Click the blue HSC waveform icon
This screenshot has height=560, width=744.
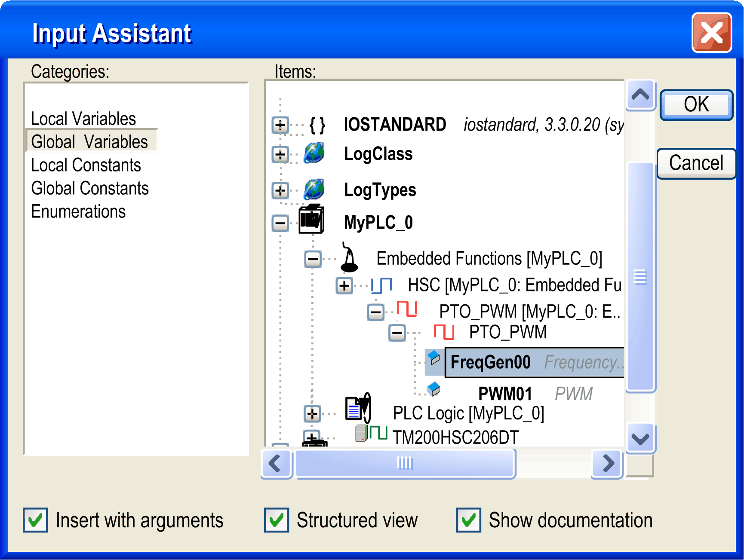[381, 285]
